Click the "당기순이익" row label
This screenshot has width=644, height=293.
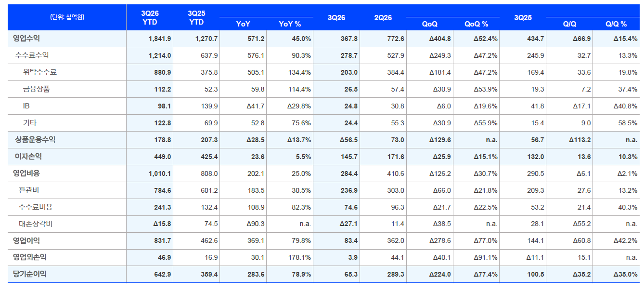(x=30, y=274)
